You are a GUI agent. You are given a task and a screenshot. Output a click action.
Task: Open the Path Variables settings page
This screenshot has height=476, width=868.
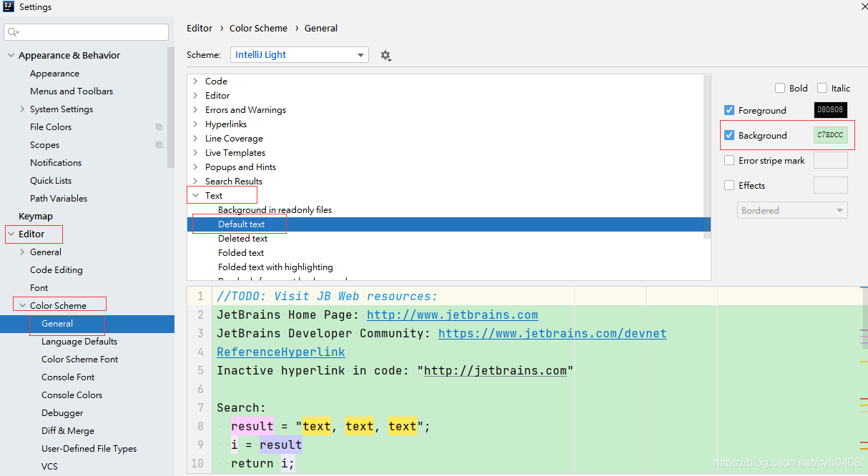(59, 198)
